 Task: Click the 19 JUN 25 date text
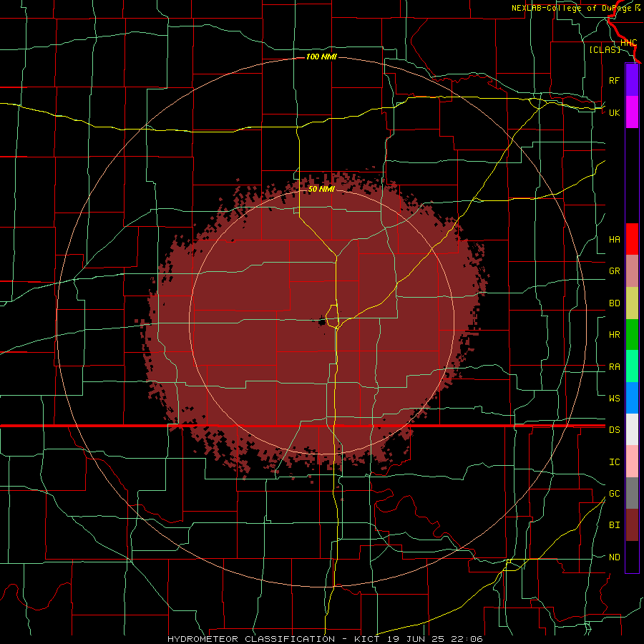pyautogui.click(x=416, y=639)
